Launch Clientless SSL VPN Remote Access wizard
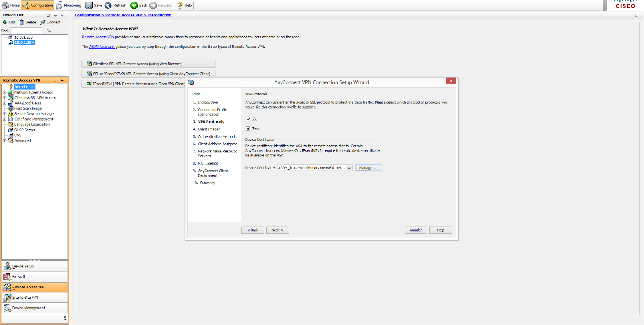Viewport: 644px width, 325px height. (149, 64)
